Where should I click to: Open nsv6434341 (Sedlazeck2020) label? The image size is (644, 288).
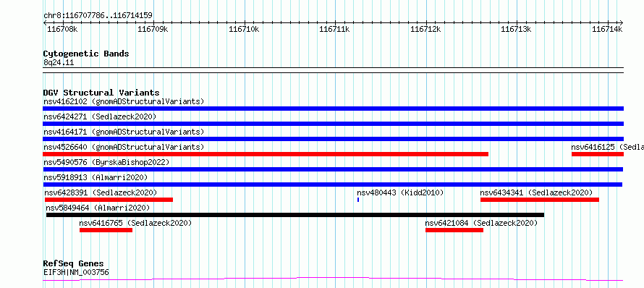tap(536, 192)
